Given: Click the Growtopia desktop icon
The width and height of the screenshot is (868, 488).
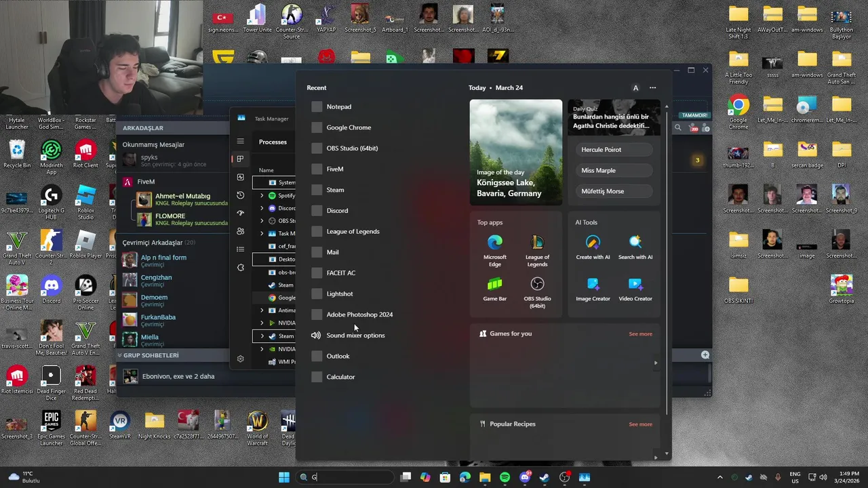Looking at the screenshot, I should point(841,289).
